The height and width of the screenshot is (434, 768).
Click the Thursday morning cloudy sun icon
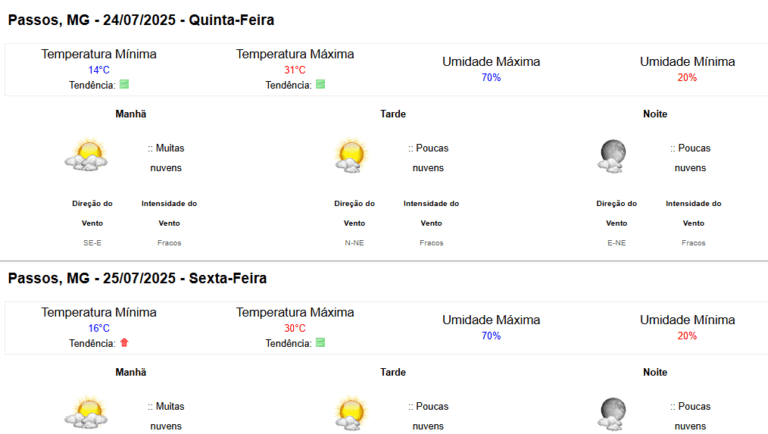click(87, 154)
